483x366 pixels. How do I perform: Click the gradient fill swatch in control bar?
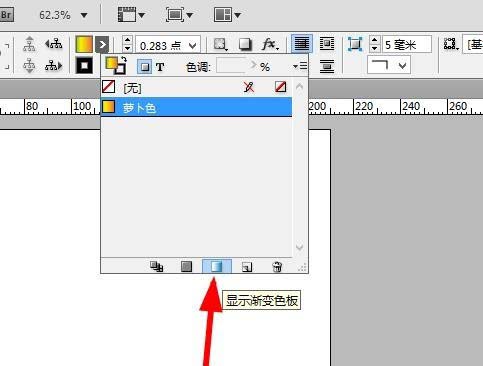(84, 44)
